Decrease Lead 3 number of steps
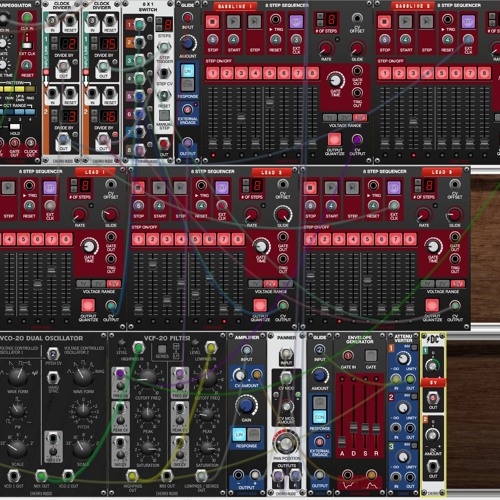500x500 pixels. pyautogui.click(x=418, y=189)
